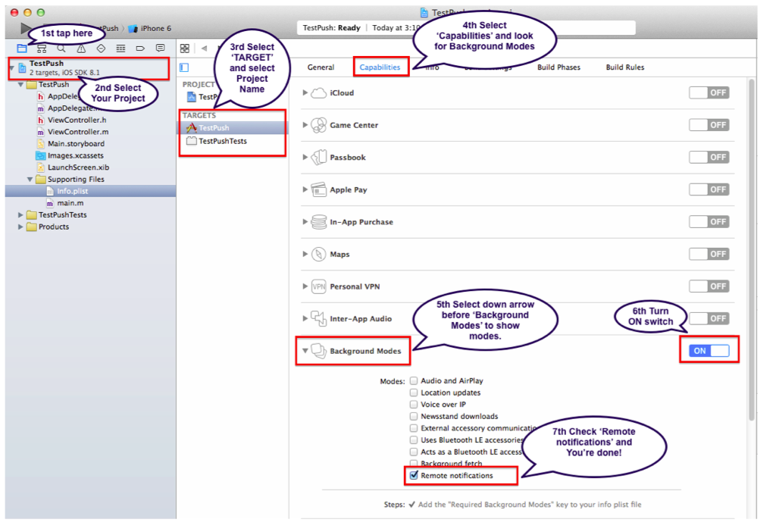The width and height of the screenshot is (773, 532).
Task: Expand the Game Center section arrow
Action: (x=305, y=125)
